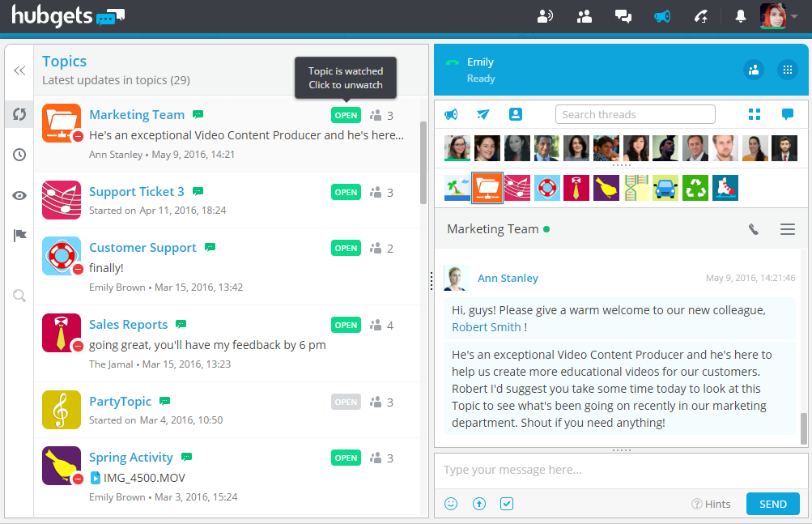Expand the user menu arrow beside profile avatar
Viewport: 812px width, 524px height.
(794, 16)
